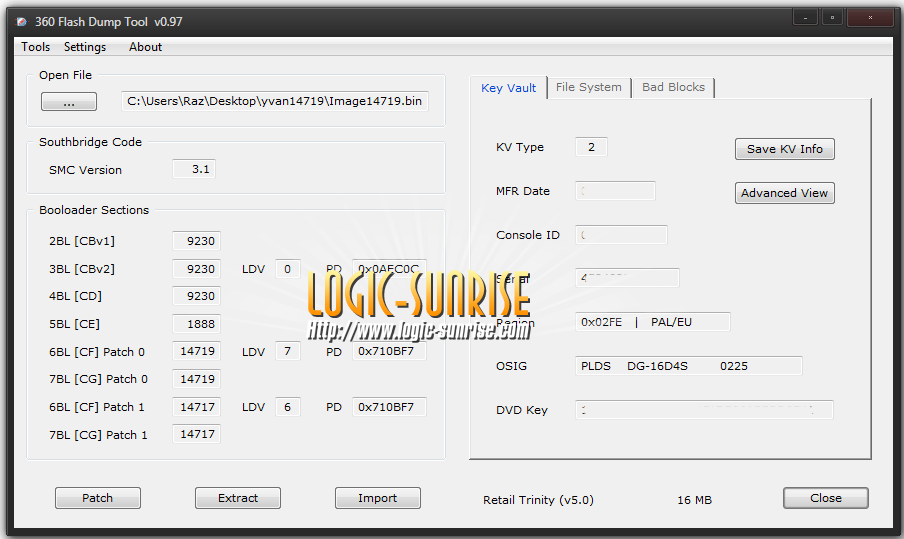
Task: Click the OSIG drive info field
Action: point(688,366)
